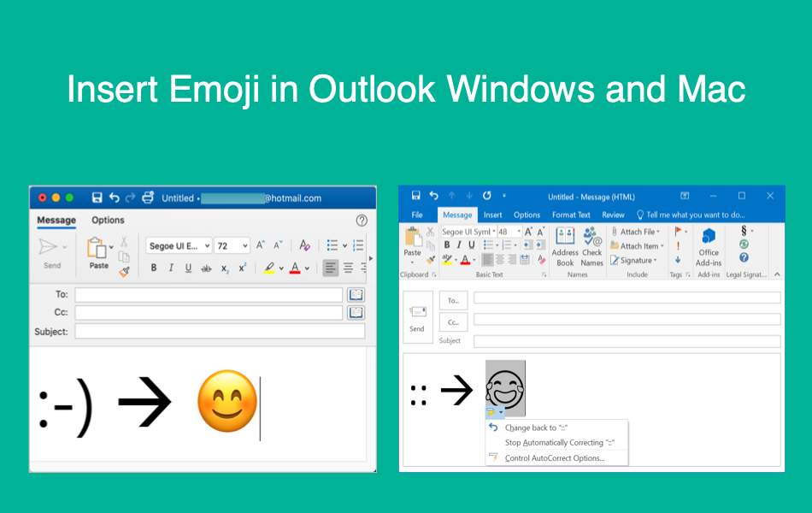Screen dimensions: 812x513
Task: Click Check Names in Windows Outlook ribbon
Action: tap(592, 247)
